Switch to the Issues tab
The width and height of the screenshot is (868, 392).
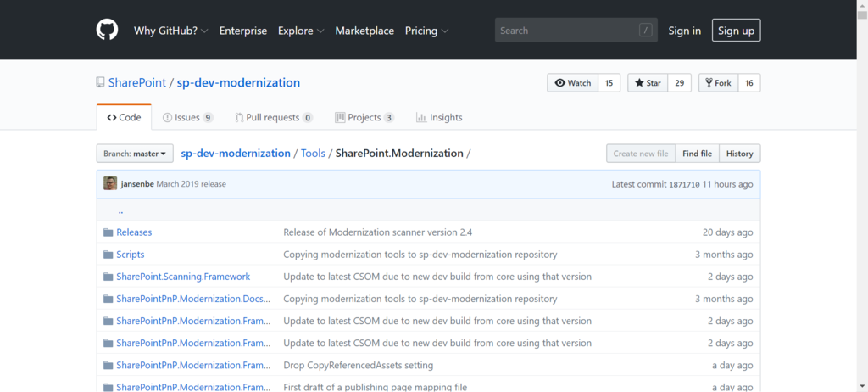187,118
